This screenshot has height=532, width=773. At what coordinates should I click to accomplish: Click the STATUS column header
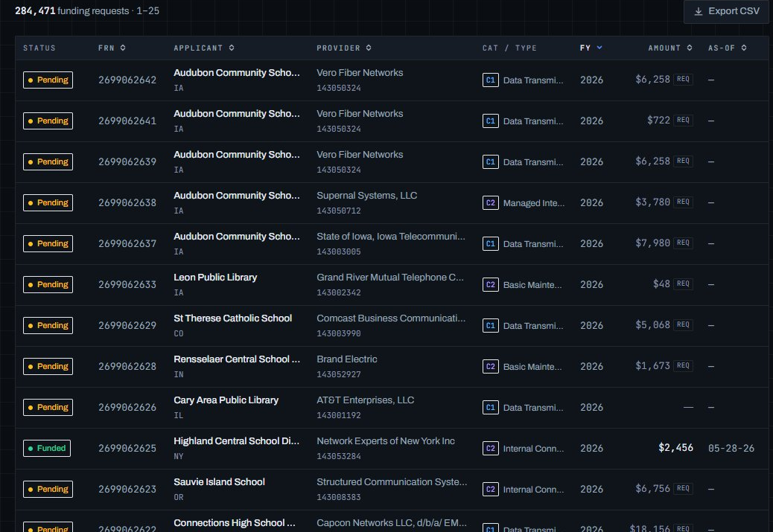click(39, 48)
